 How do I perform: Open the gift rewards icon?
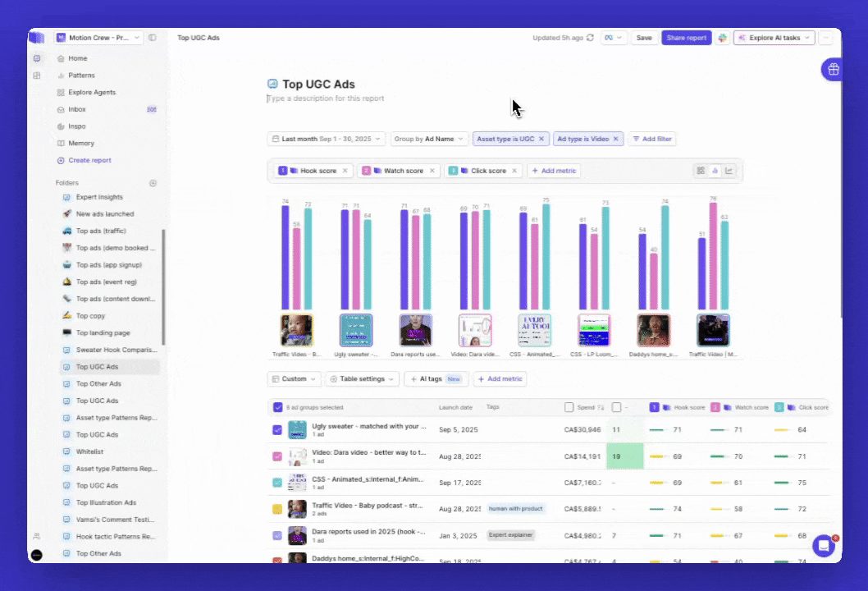tap(833, 70)
